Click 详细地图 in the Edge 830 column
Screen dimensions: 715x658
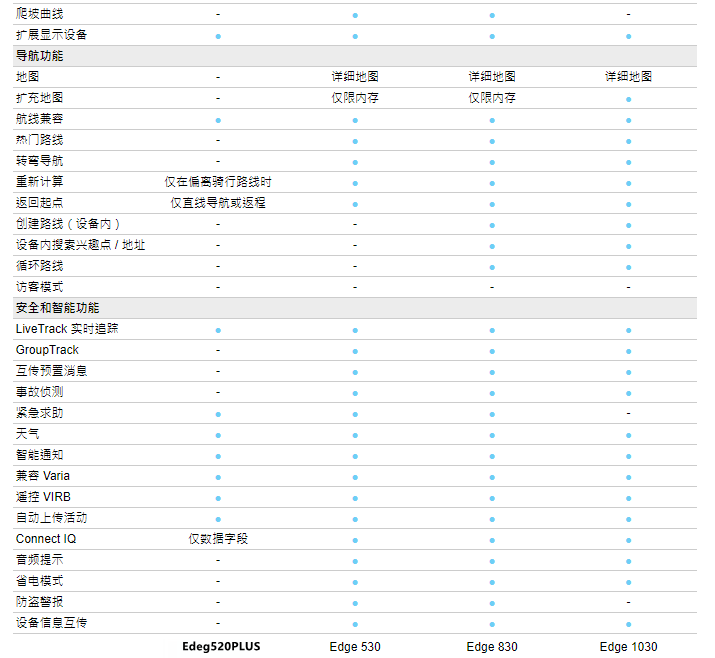(492, 77)
